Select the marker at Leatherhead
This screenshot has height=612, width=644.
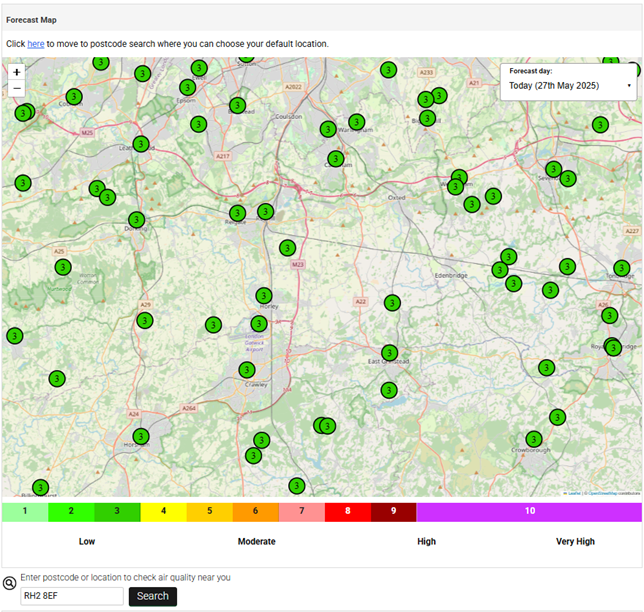[141, 144]
